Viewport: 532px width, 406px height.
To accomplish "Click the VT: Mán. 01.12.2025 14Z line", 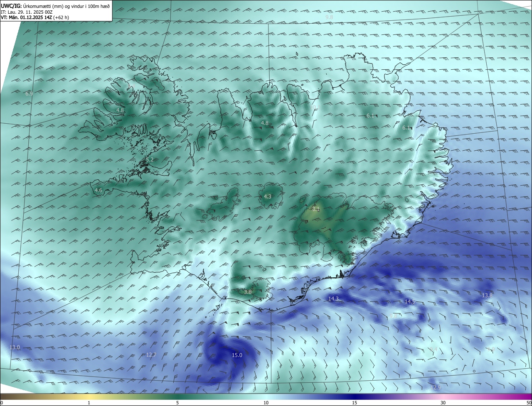I will (35, 17).
